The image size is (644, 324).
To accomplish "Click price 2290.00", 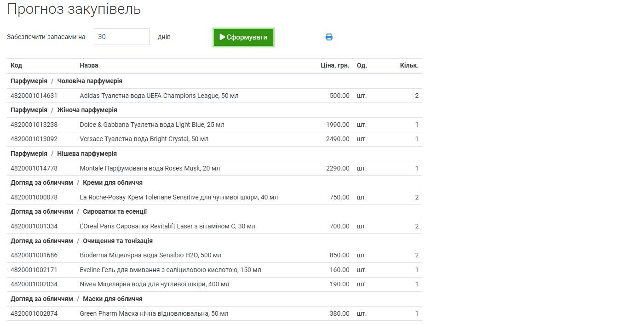I will pyautogui.click(x=338, y=168).
